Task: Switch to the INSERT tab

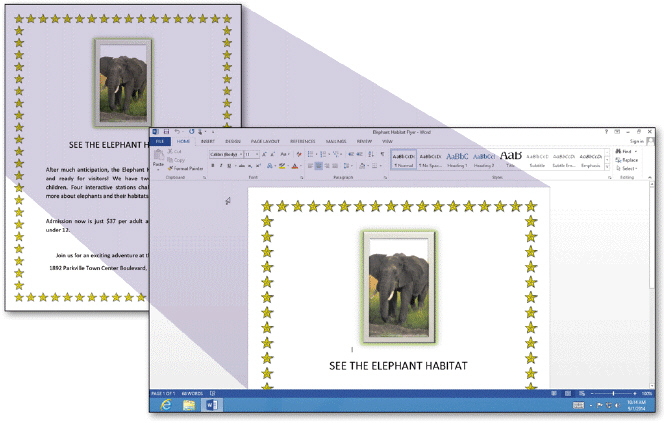Action: [207, 141]
